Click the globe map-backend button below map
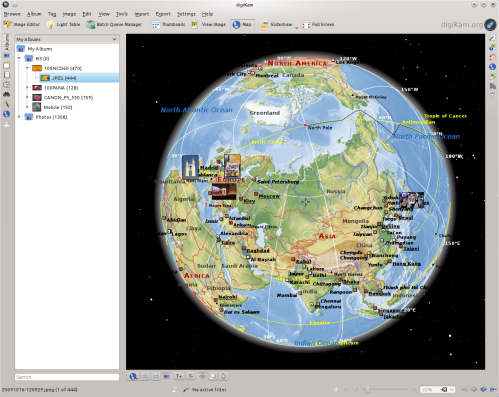The width and height of the screenshot is (499, 397). coord(133,376)
